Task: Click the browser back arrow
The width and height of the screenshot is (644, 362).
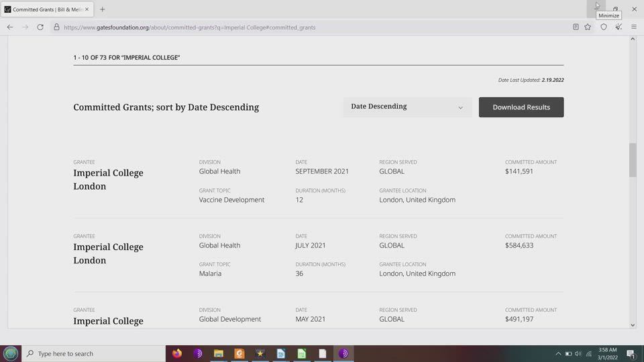Action: tap(10, 27)
